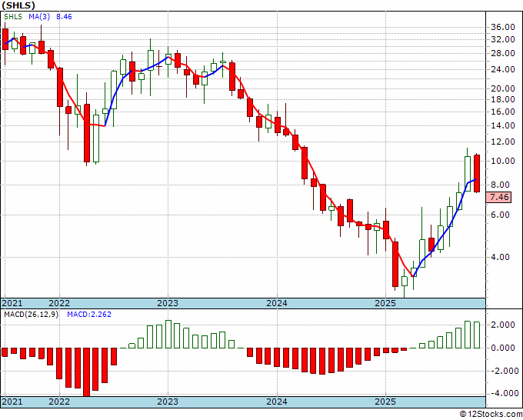
Task: Click 2021 on the price chart timeline
Action: click(12, 303)
